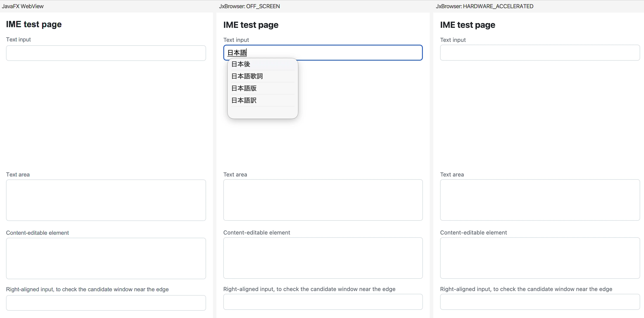
Task: Click 'Text area' label in OFF_SCREEN pane
Action: click(x=235, y=175)
